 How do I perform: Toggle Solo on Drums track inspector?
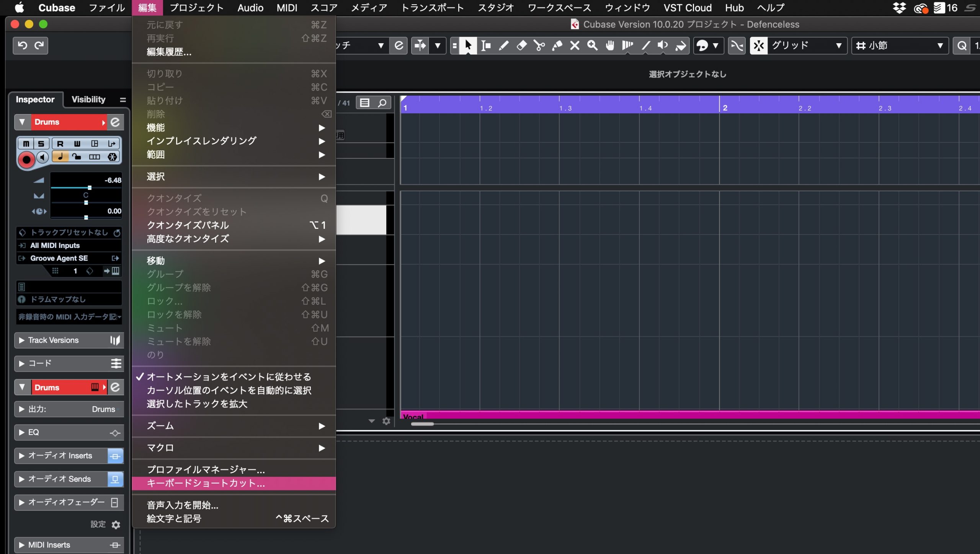[41, 143]
